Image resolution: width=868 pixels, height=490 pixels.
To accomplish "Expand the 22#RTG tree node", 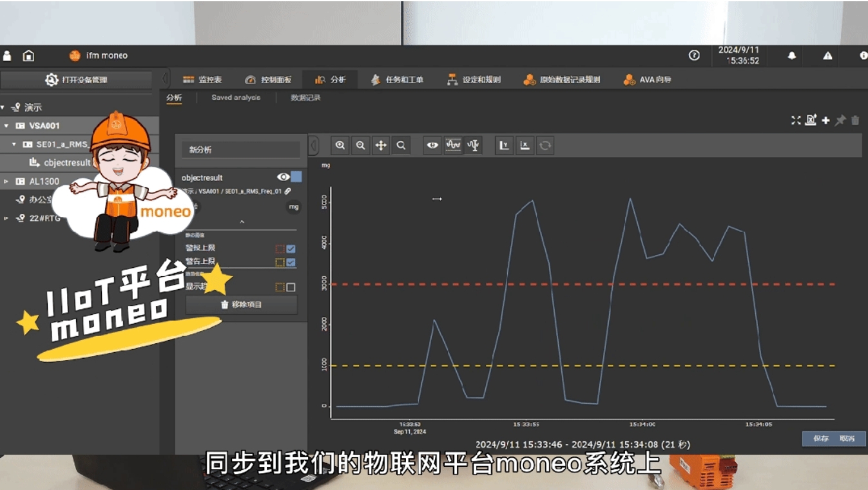I will (x=6, y=218).
